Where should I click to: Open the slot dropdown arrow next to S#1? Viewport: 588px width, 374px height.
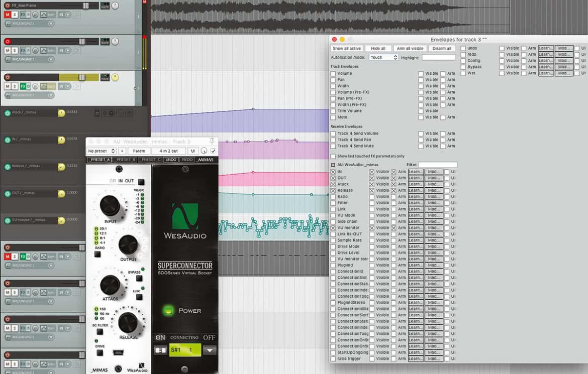point(210,350)
